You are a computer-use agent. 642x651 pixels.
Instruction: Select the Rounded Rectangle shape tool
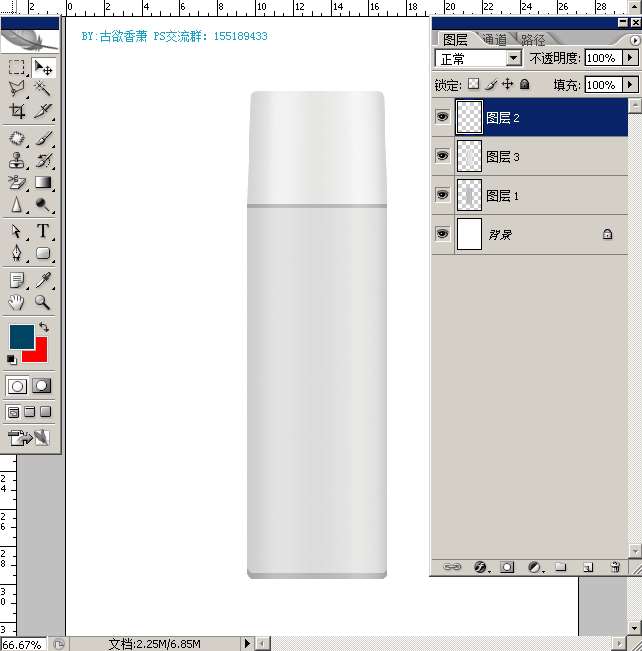(x=43, y=253)
